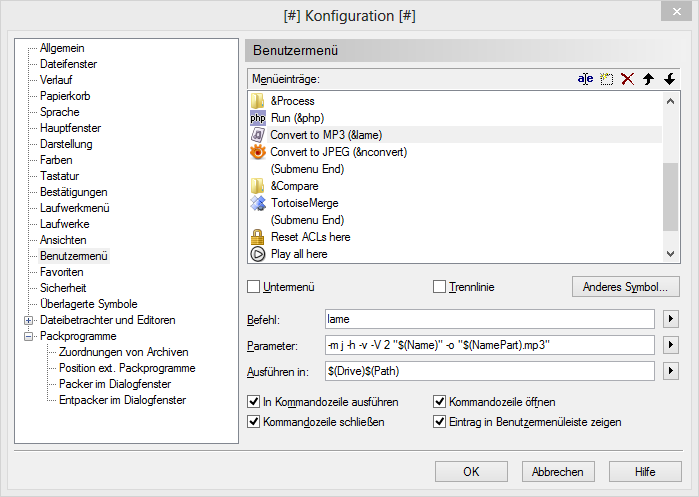Close the Konfiguration dialog
The width and height of the screenshot is (699, 497).
676,12
